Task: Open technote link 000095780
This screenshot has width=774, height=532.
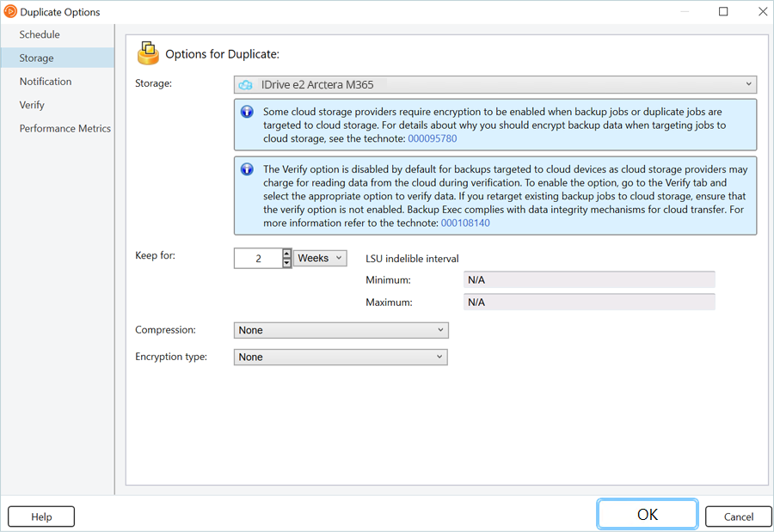Action: click(433, 138)
